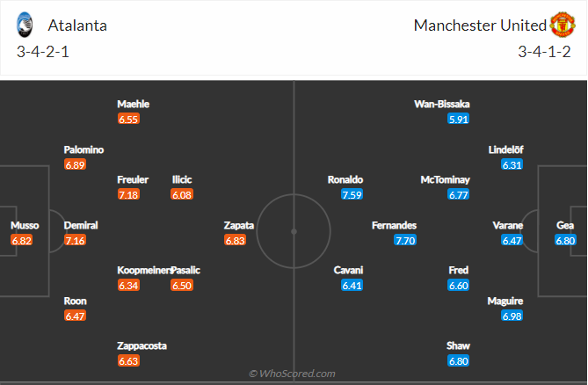Click Fernandes' player name
The image size is (588, 385).
click(x=394, y=225)
